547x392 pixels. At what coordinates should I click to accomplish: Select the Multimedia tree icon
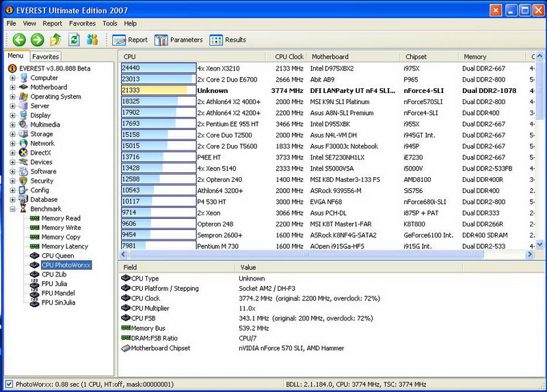(24, 125)
